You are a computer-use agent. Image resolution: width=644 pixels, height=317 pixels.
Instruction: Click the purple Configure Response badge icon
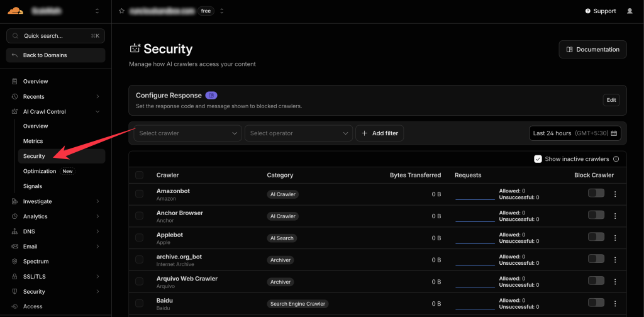(x=211, y=95)
